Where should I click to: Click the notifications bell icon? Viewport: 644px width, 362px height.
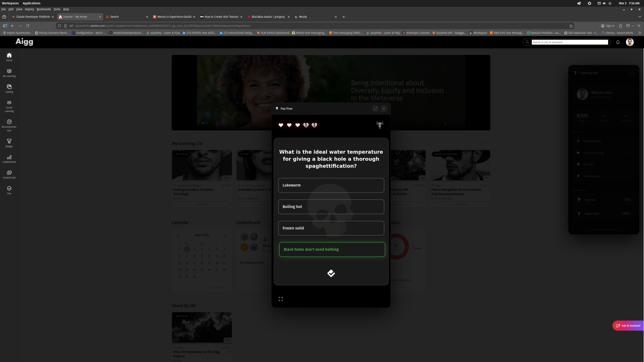coord(618,42)
